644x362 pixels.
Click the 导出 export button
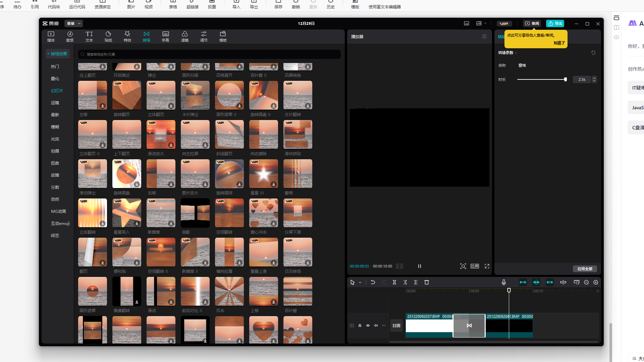click(x=555, y=23)
